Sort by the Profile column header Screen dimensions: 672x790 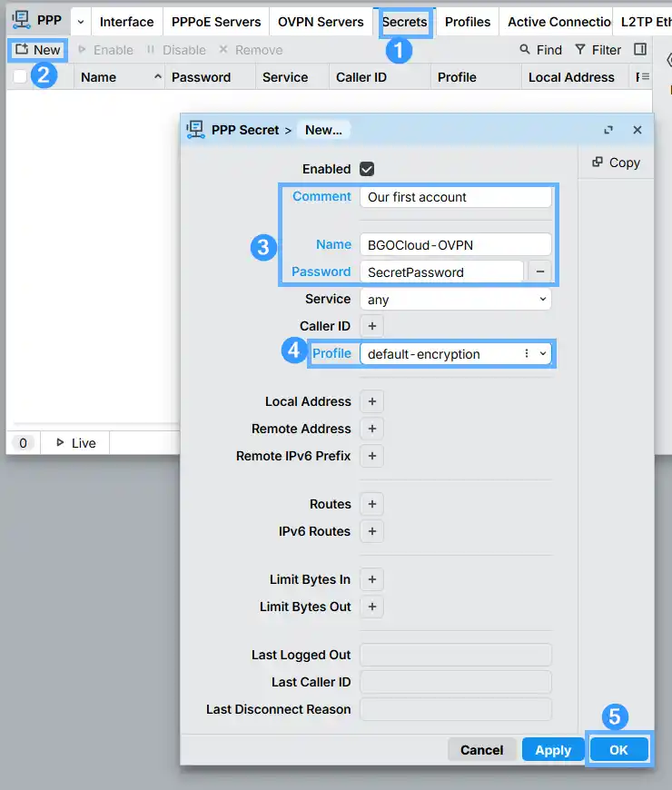coord(476,77)
